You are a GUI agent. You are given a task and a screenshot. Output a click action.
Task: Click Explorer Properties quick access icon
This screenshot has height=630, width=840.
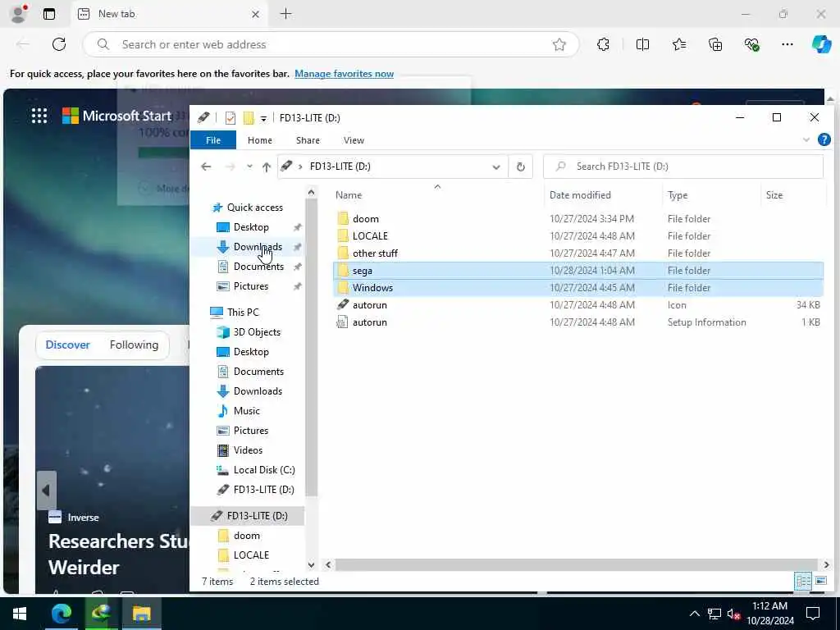[231, 118]
